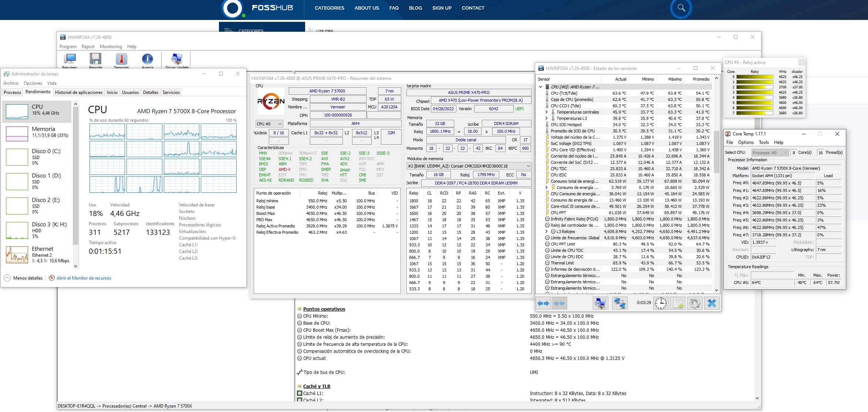Open sensor settings gear icon
The image size is (868, 412).
click(x=695, y=303)
